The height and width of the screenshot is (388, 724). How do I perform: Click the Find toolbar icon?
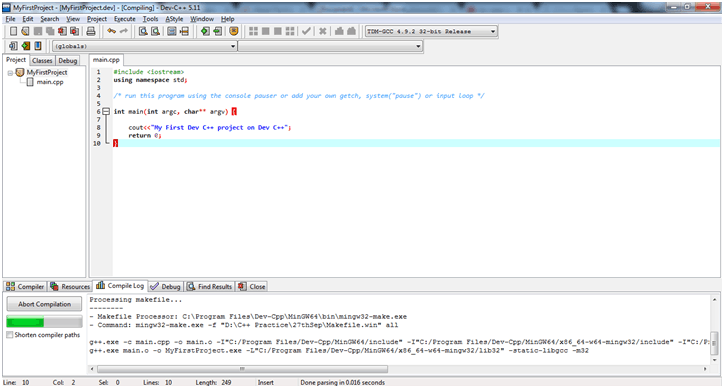coord(143,31)
